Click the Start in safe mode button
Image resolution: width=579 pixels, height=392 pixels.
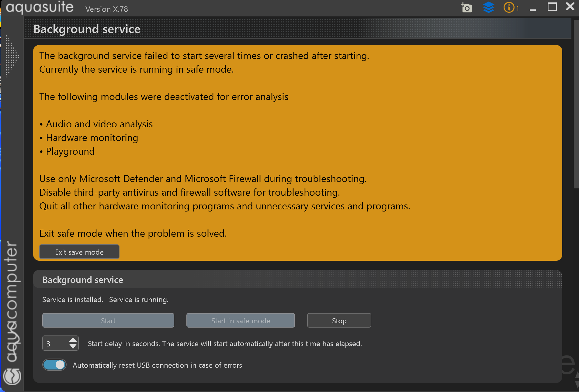tap(241, 321)
